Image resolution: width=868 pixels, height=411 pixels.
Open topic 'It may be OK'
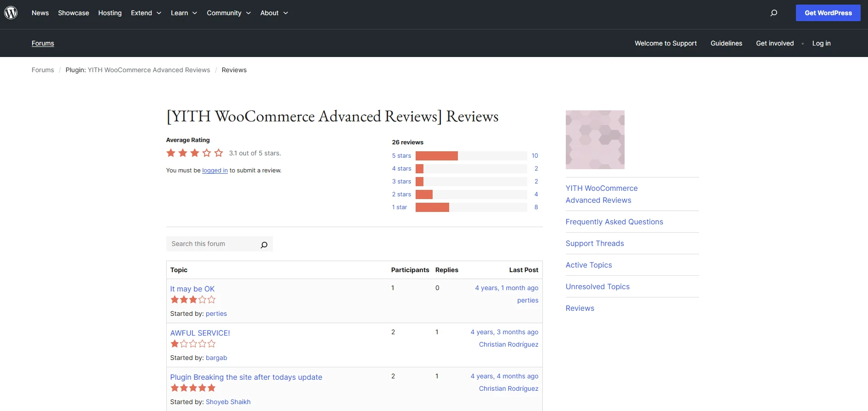point(192,289)
